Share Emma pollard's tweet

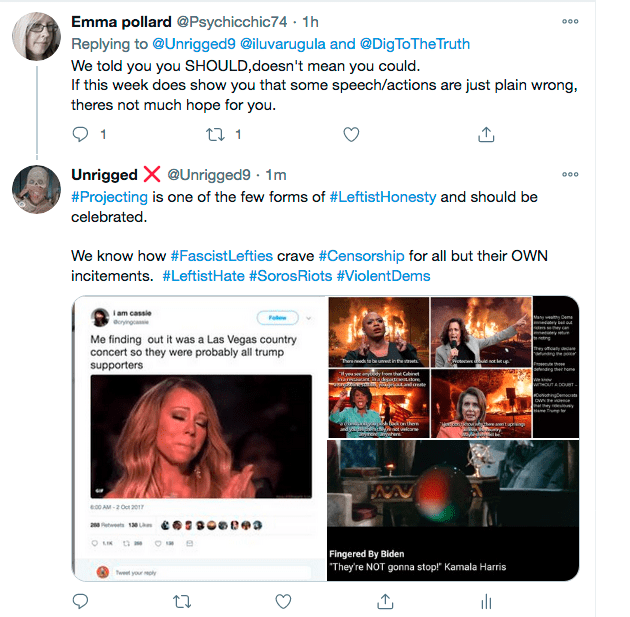coord(486,133)
